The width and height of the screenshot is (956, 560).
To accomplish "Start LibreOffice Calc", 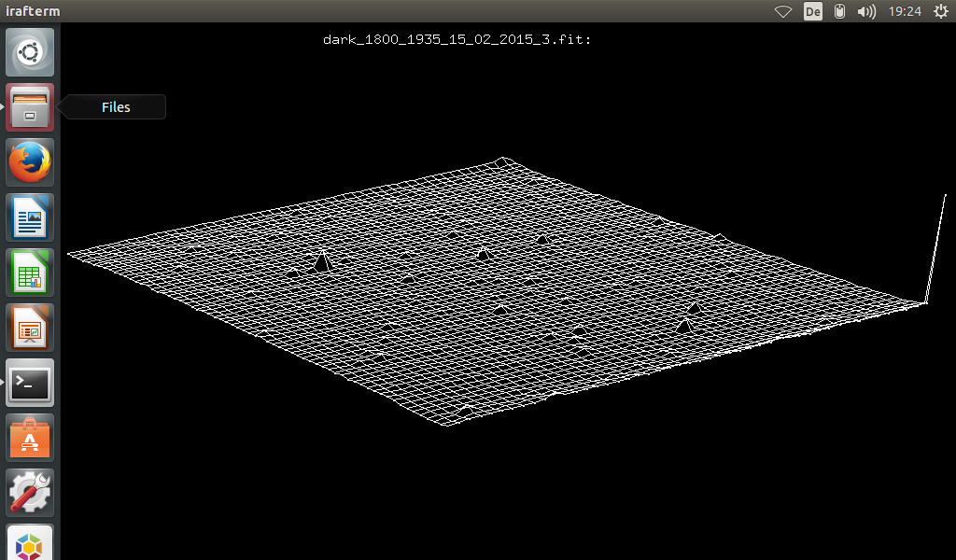I will click(x=30, y=272).
